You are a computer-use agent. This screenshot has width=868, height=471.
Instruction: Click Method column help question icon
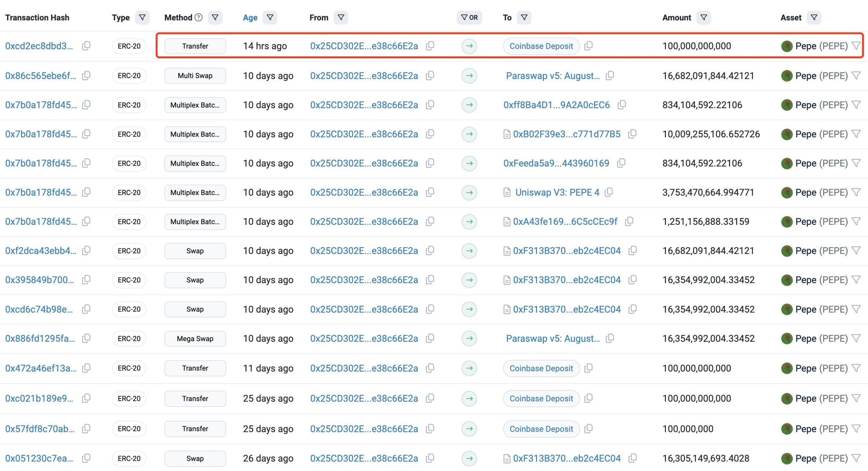pyautogui.click(x=199, y=17)
